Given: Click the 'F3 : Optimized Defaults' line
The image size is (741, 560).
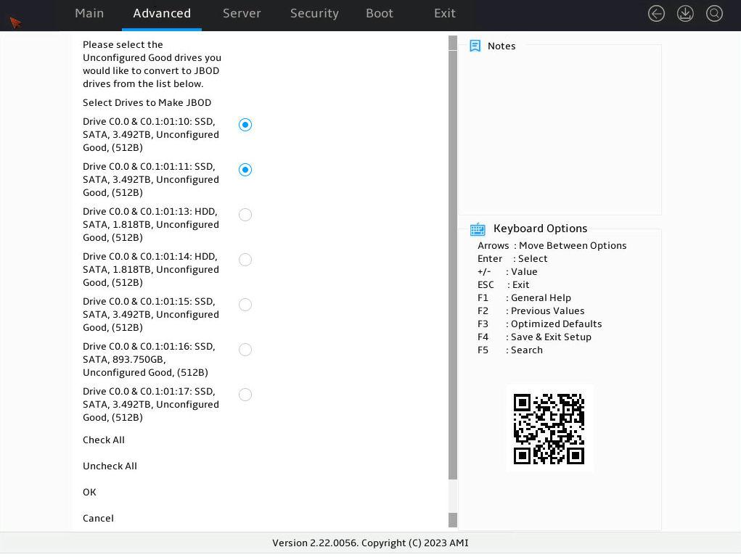Looking at the screenshot, I should tap(540, 324).
